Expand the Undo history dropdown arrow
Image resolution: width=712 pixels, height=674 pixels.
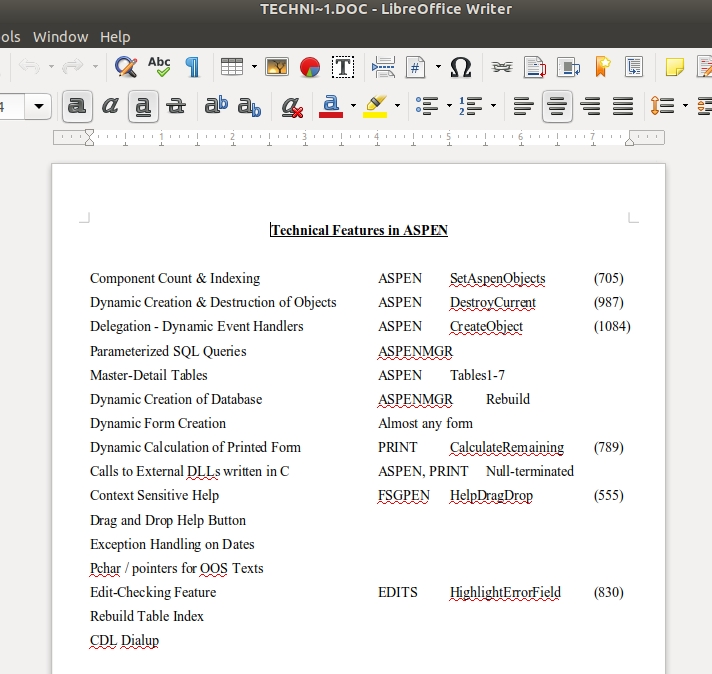(51, 67)
